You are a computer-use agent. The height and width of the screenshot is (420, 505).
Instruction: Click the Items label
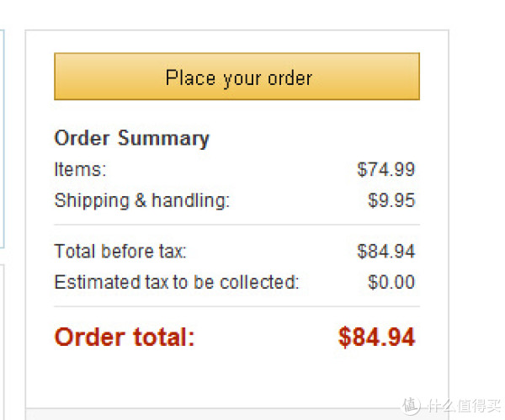click(80, 169)
